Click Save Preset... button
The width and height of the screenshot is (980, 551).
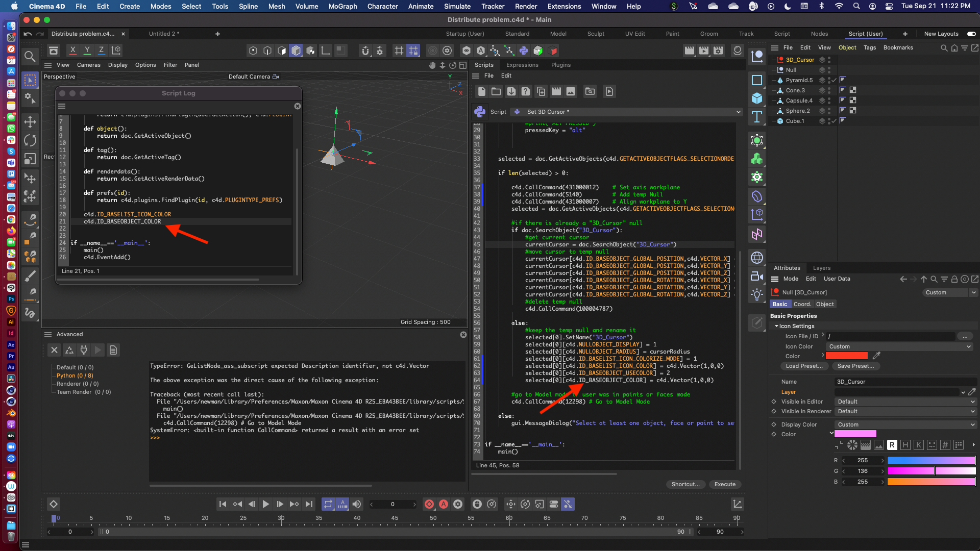[855, 366]
